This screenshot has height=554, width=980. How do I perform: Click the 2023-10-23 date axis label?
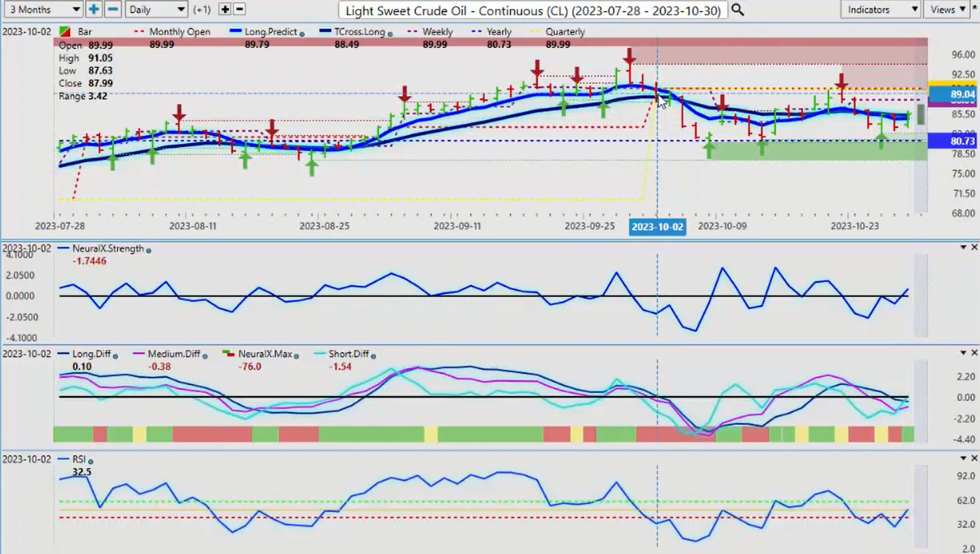[x=855, y=225]
